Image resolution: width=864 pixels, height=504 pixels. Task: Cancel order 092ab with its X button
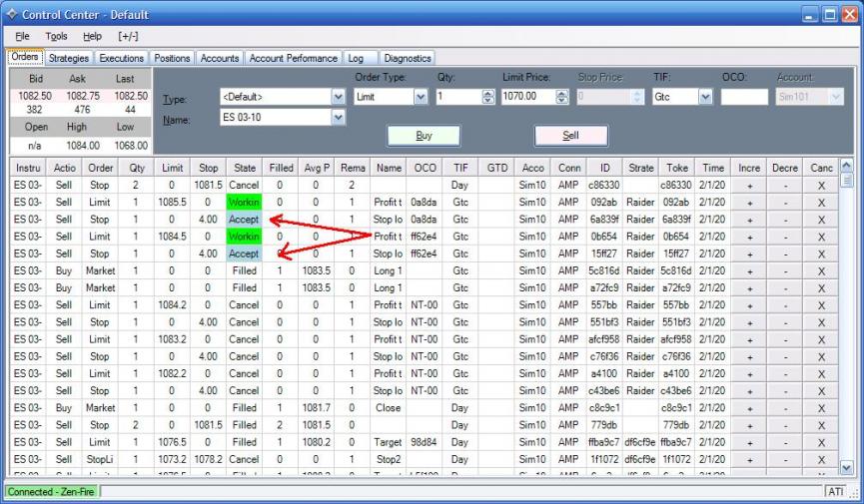tap(821, 203)
